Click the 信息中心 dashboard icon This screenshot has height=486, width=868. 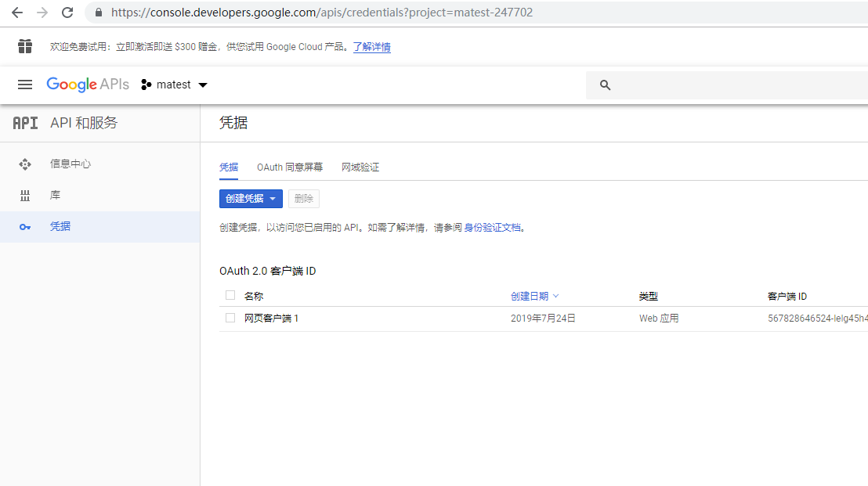pos(25,164)
